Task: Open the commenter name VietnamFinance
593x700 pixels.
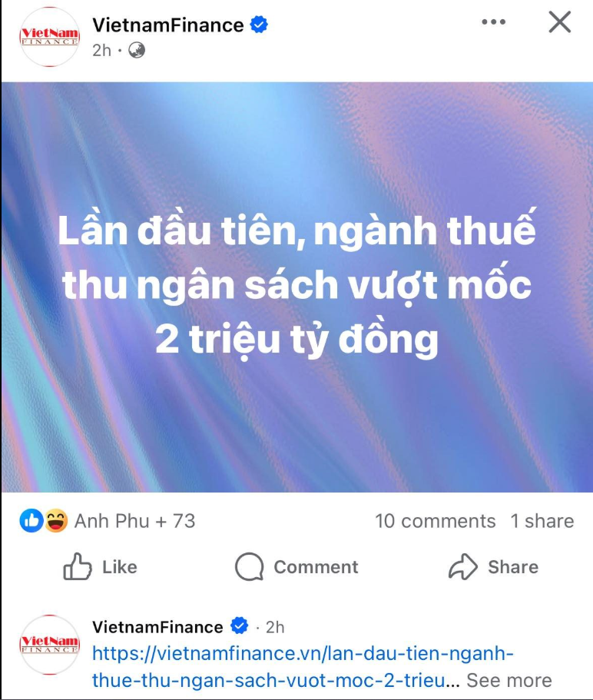Action: (x=157, y=627)
